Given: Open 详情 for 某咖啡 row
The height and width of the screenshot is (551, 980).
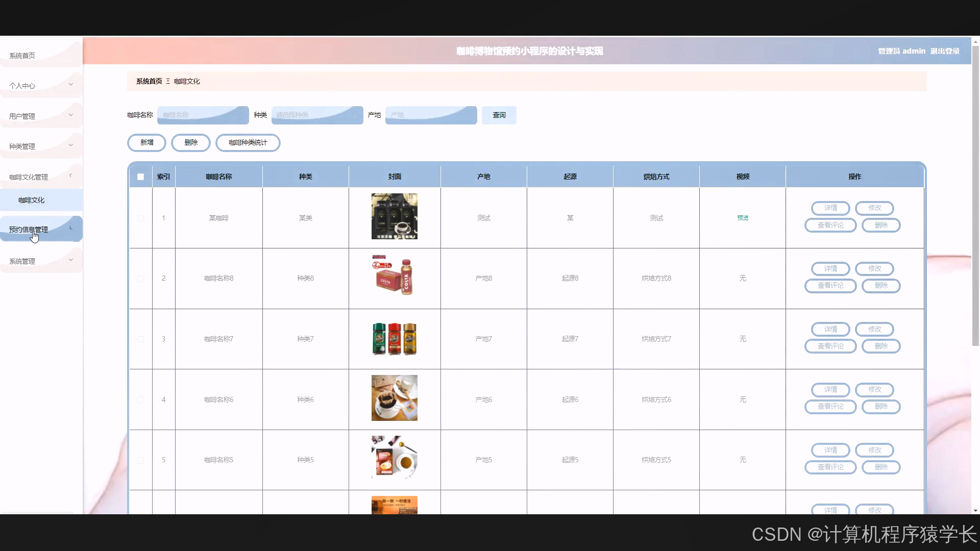Looking at the screenshot, I should 830,208.
